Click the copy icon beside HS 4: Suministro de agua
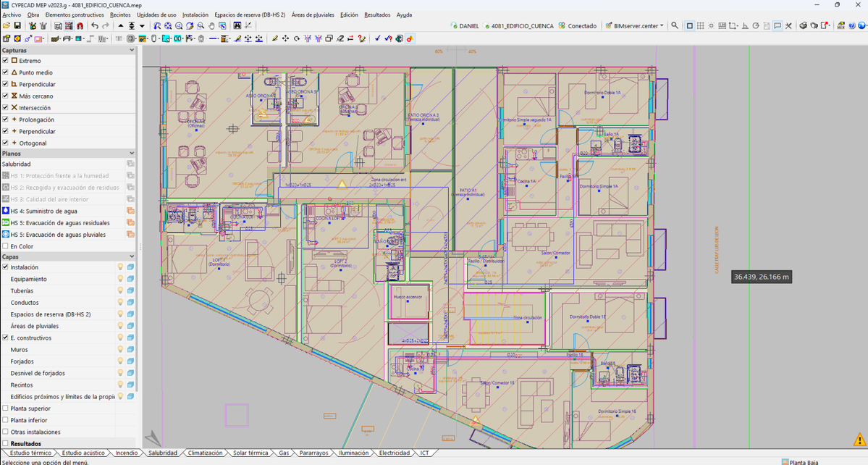The height and width of the screenshot is (465, 868). [130, 211]
